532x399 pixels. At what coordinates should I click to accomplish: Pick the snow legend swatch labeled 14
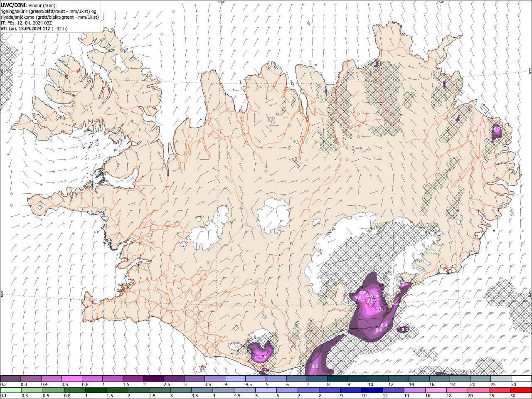click(419, 379)
